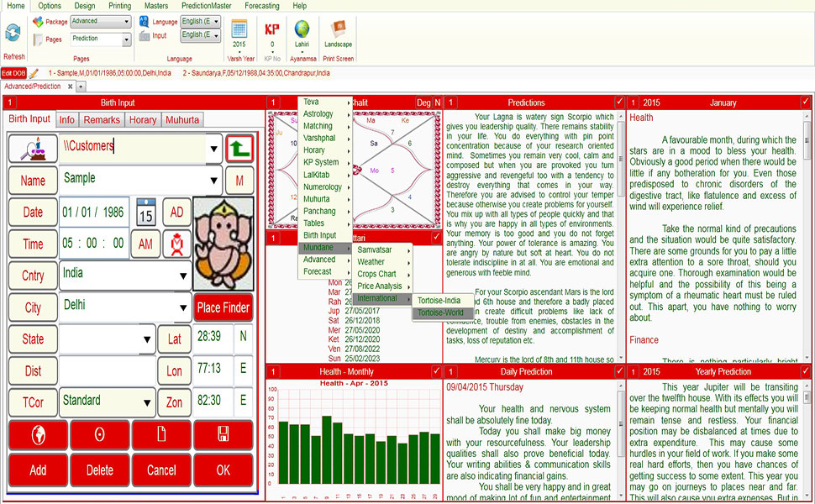Click the Package icon in the ribbon
Viewport: 815px width, 504px height.
tap(38, 22)
